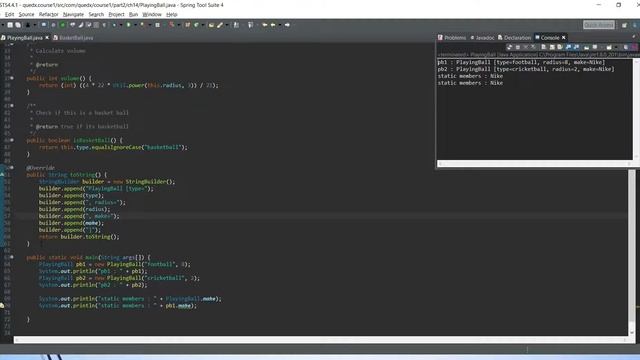Collapse the isBasketBall() method fold marker
This screenshot has height=360, width=640.
tap(12, 140)
